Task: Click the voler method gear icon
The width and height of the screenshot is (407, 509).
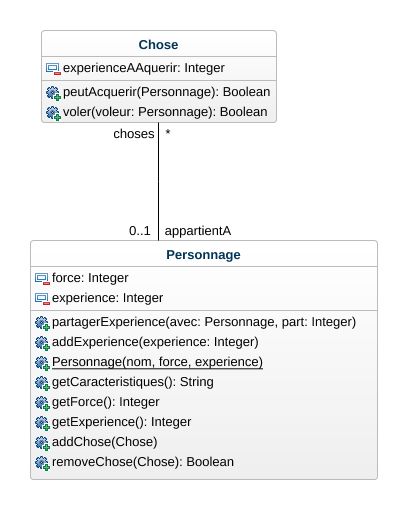Action: 53,113
